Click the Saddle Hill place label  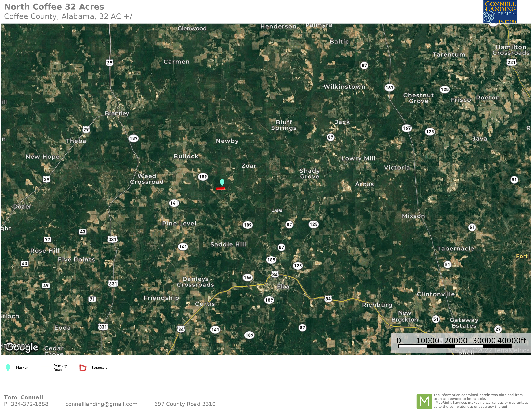pyautogui.click(x=228, y=244)
